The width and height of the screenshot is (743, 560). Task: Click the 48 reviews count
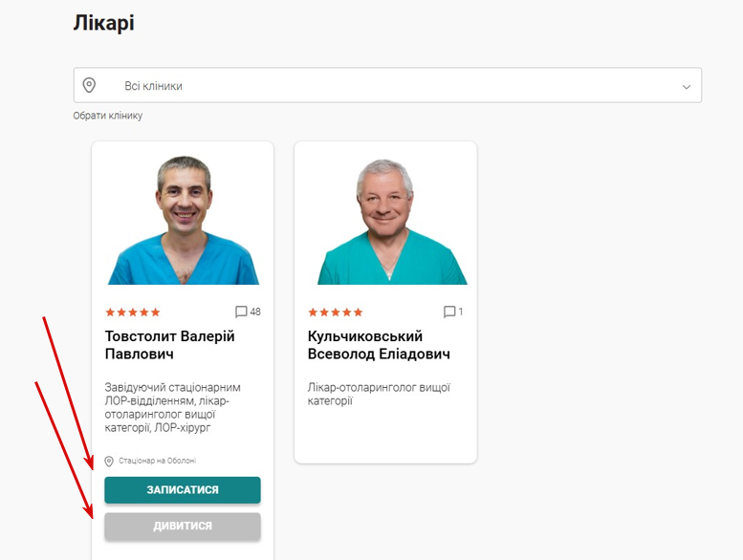tap(255, 312)
